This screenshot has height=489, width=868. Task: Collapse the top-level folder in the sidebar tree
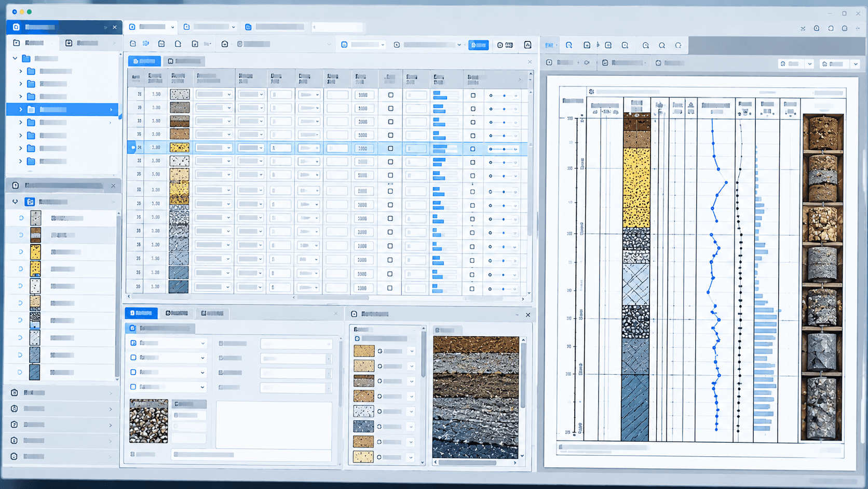click(15, 58)
